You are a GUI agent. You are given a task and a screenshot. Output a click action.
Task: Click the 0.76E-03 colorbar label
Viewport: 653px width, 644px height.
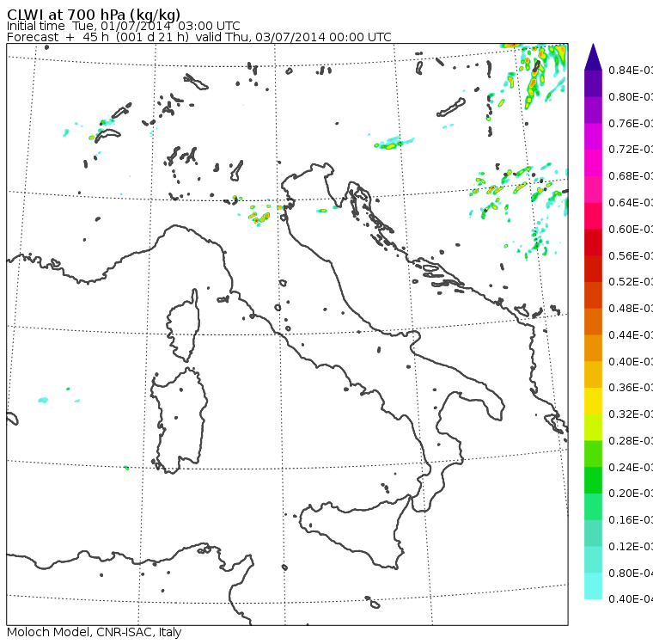(x=631, y=123)
